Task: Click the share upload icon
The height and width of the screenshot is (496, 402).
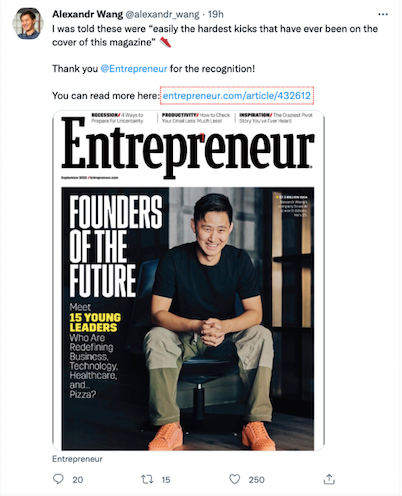Action: 329,479
